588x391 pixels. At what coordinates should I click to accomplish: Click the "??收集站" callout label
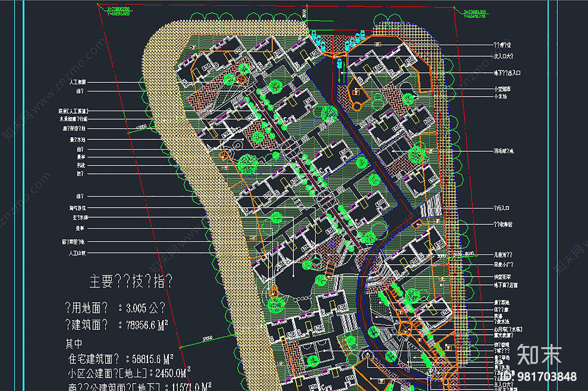(x=503, y=224)
